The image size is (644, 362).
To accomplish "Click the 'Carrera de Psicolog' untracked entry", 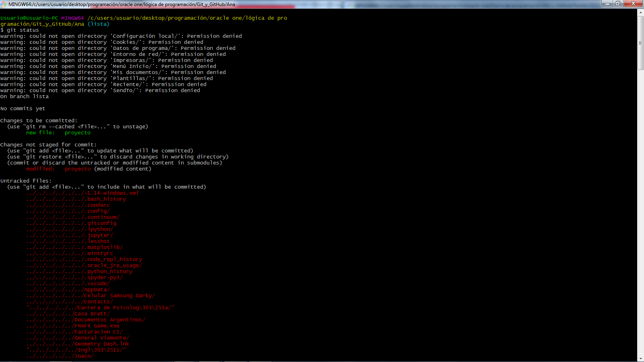I will [x=100, y=308].
